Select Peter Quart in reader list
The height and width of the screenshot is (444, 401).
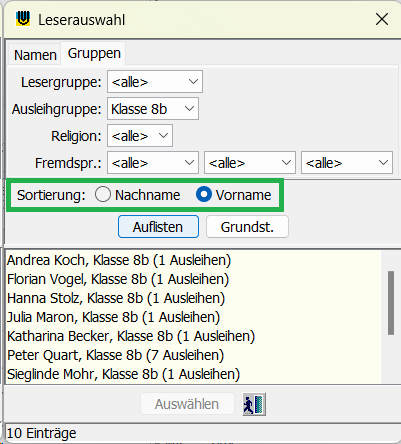point(115,355)
